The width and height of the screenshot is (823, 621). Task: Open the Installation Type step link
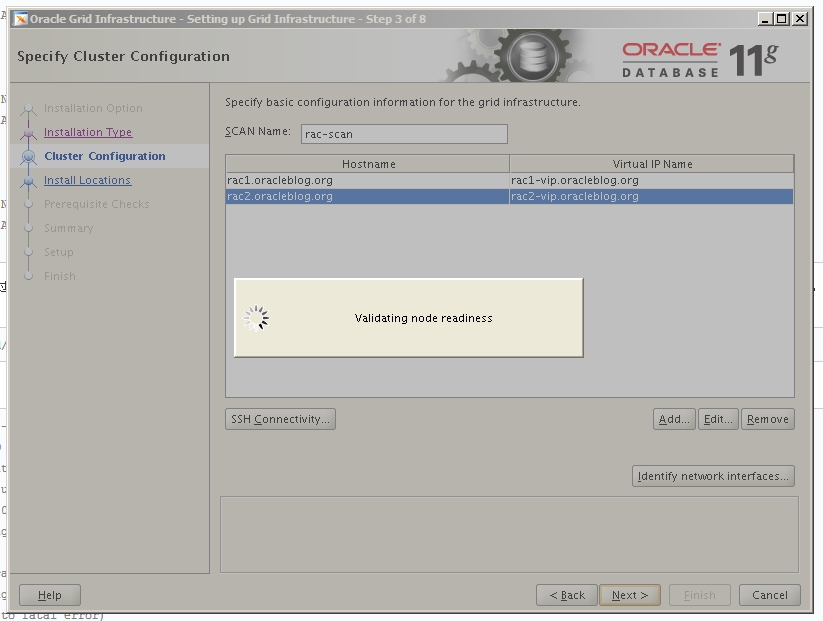tap(88, 132)
